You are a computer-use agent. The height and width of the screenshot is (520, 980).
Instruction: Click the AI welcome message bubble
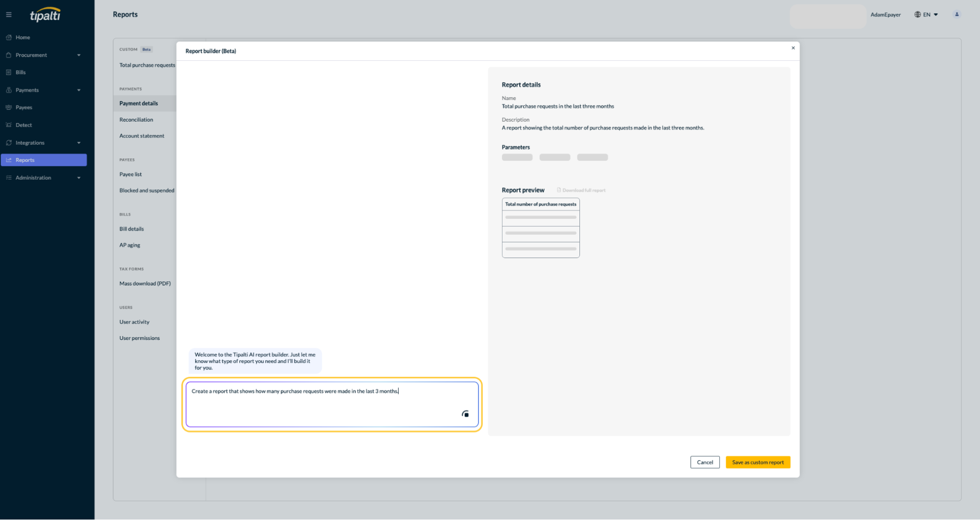click(255, 361)
